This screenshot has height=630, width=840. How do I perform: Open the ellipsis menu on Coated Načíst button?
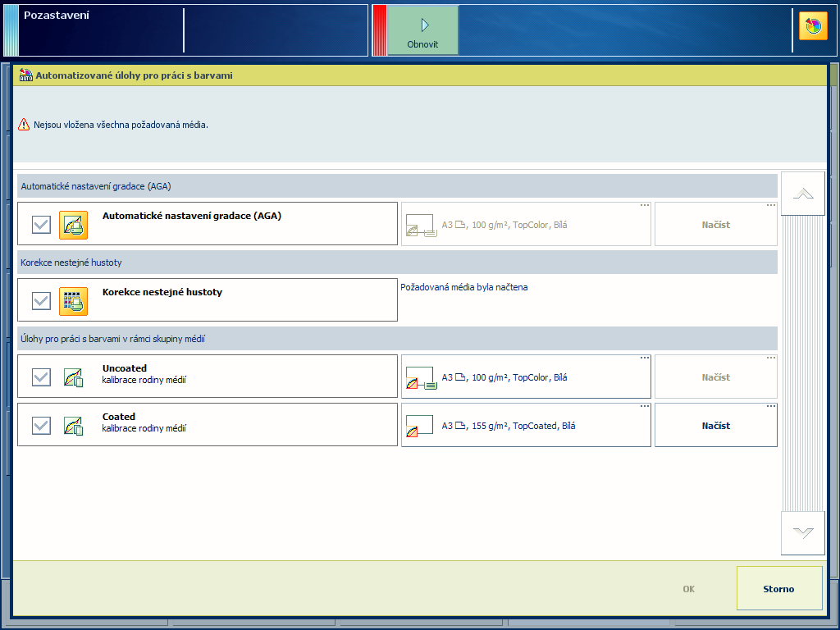(x=770, y=406)
